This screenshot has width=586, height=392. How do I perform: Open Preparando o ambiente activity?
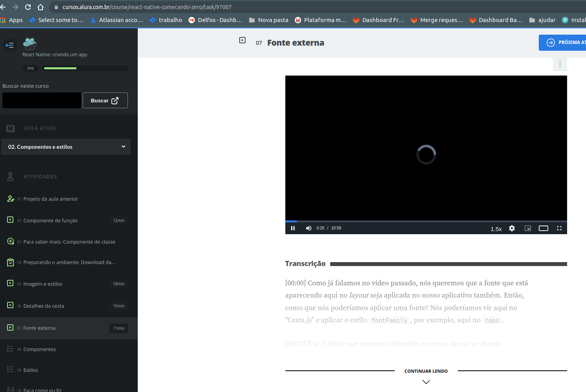coord(69,262)
